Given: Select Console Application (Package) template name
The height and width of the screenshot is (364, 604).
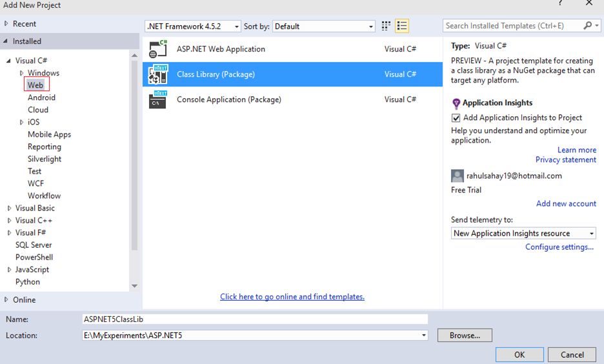Looking at the screenshot, I should [x=229, y=99].
